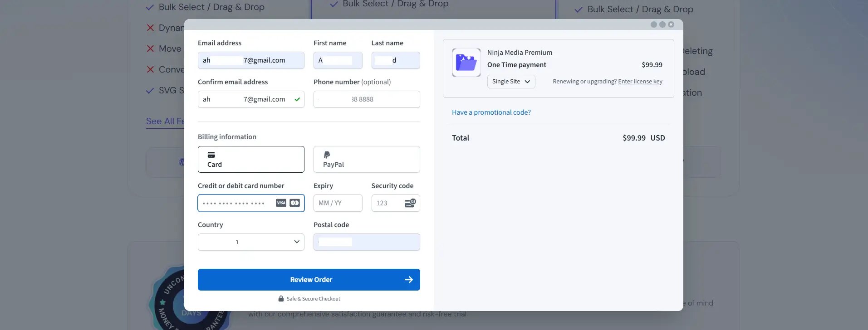Click the Ninja Media Premium product thumbnail

(466, 63)
